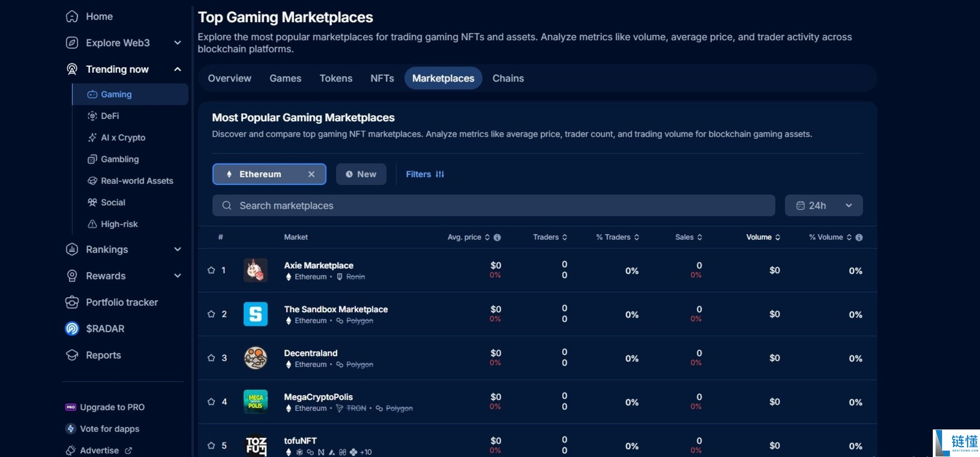Image resolution: width=980 pixels, height=457 pixels.
Task: Open the Axie Marketplace name link
Action: pos(319,265)
